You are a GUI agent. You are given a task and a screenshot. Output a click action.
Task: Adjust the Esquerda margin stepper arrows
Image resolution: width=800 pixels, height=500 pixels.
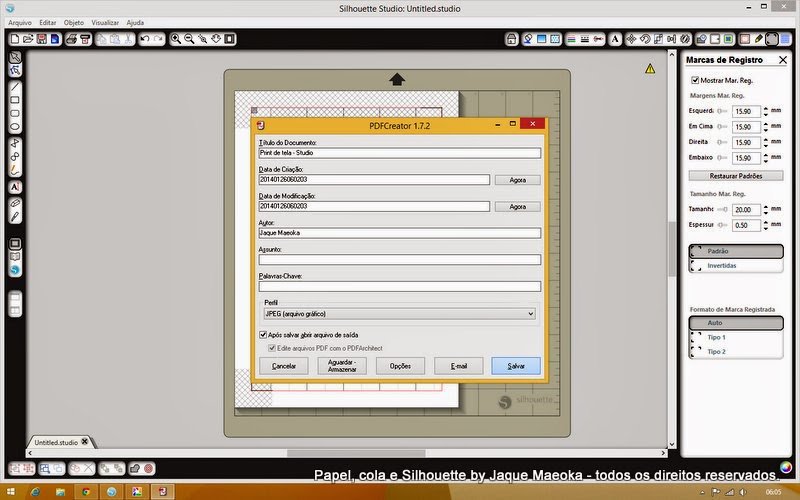765,111
